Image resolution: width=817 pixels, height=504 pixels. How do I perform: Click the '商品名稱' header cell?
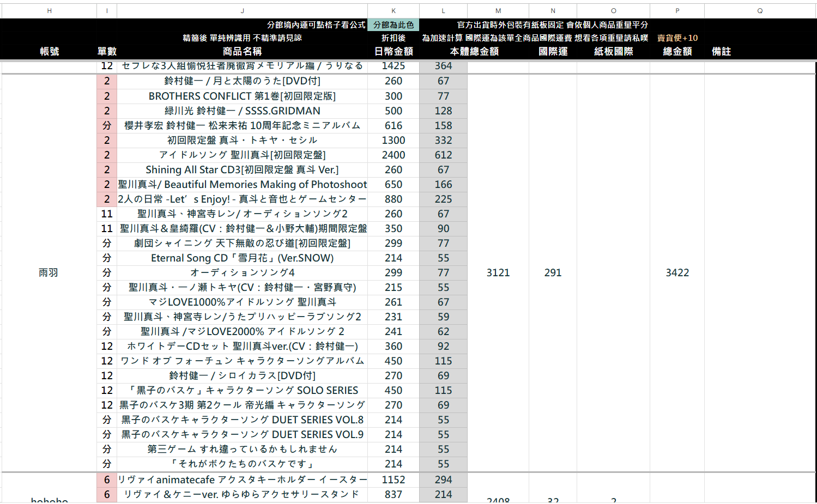243,51
